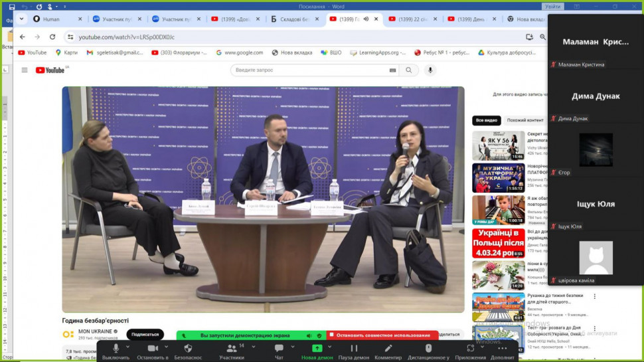
Task: Click the redo icon in Word's title bar
Action: (x=39, y=7)
